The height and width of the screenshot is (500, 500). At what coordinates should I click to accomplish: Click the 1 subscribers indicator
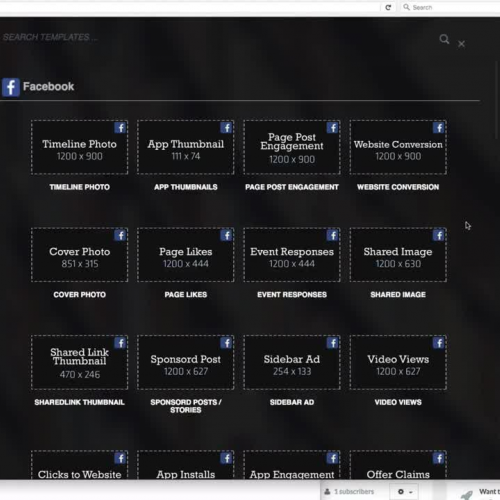tap(349, 492)
